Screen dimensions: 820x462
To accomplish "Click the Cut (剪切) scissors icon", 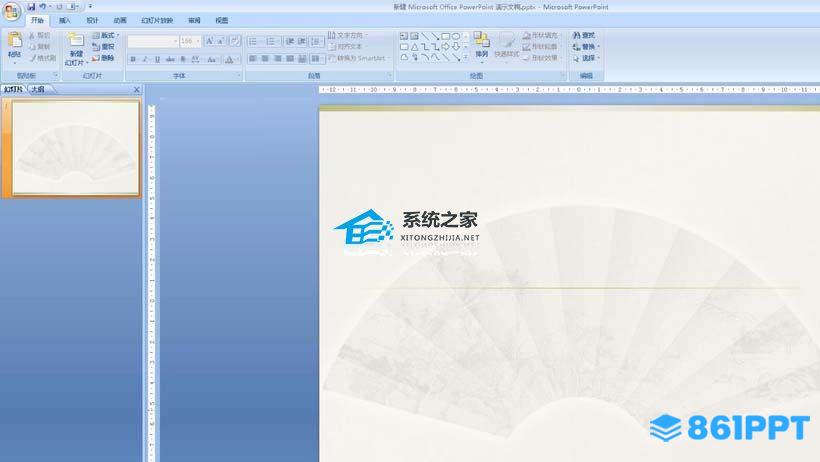I will pos(32,36).
